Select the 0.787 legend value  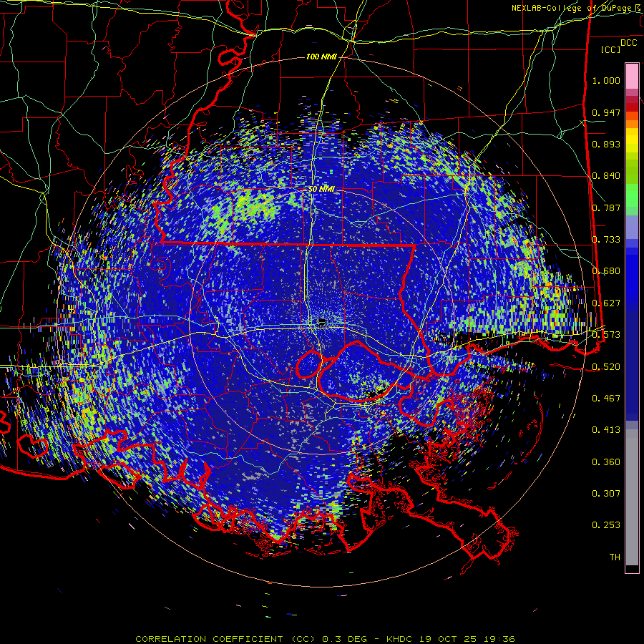pos(606,208)
